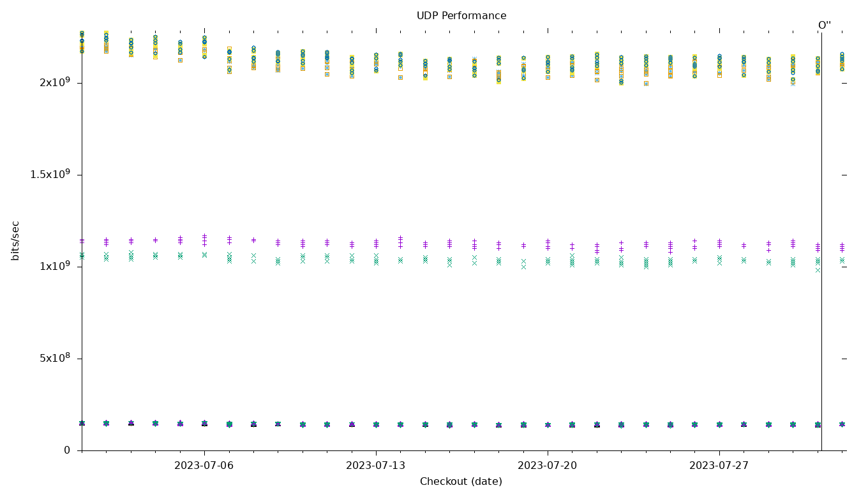
Task: Click the 5x10^8 y-axis label
Action: pos(55,359)
